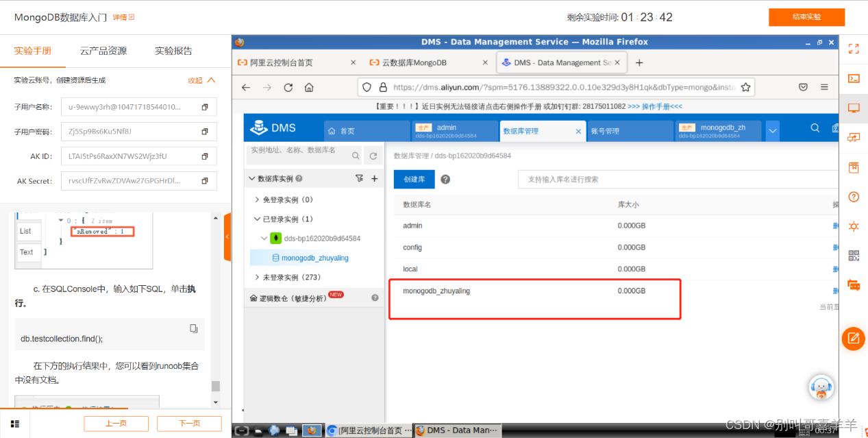Go back in Firefox
This screenshot has width=868, height=438.
246,87
